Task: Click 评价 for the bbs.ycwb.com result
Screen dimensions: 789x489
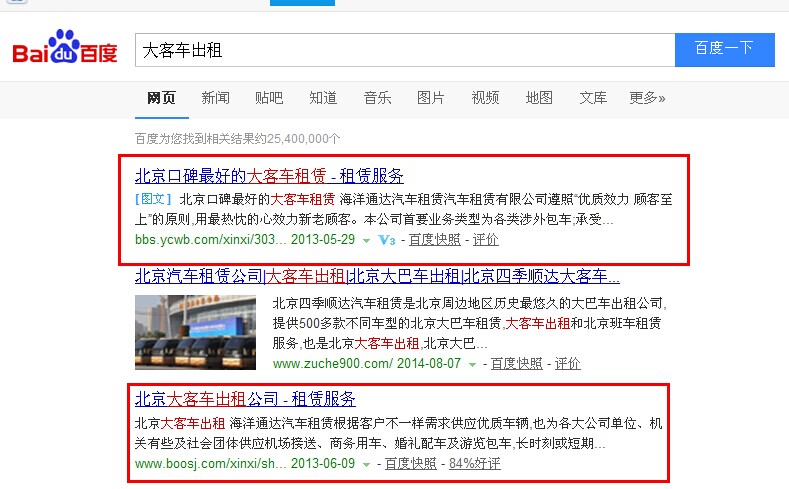Action: pyautogui.click(x=486, y=239)
